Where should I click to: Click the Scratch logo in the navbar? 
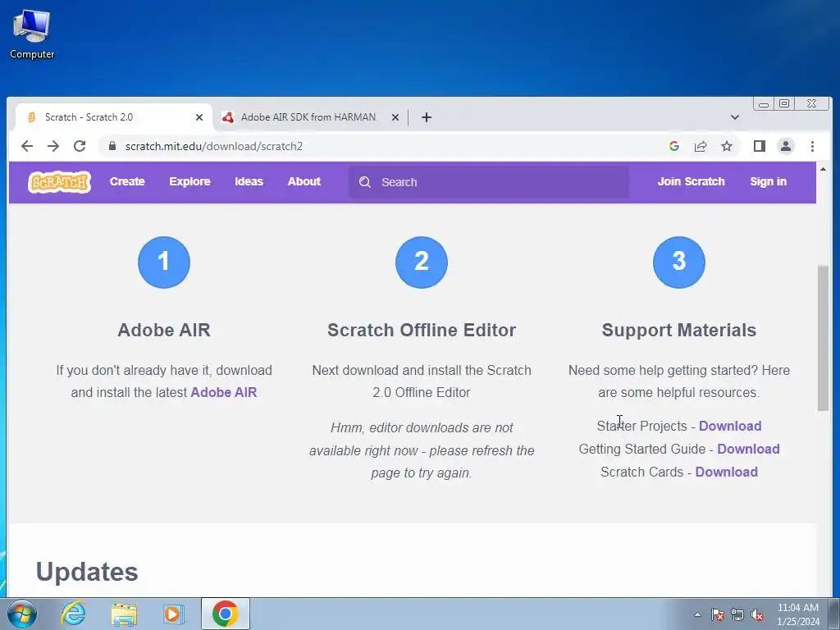click(x=59, y=182)
